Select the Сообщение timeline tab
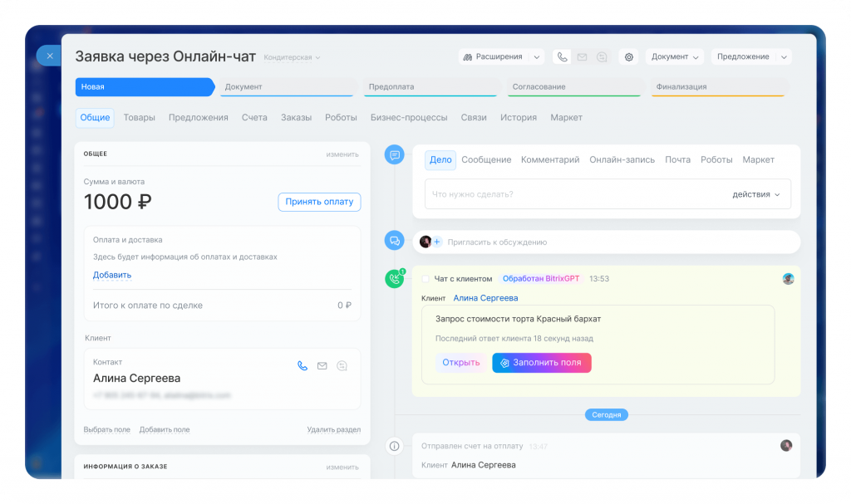Viewport: 851px width, 504px height. pyautogui.click(x=486, y=160)
